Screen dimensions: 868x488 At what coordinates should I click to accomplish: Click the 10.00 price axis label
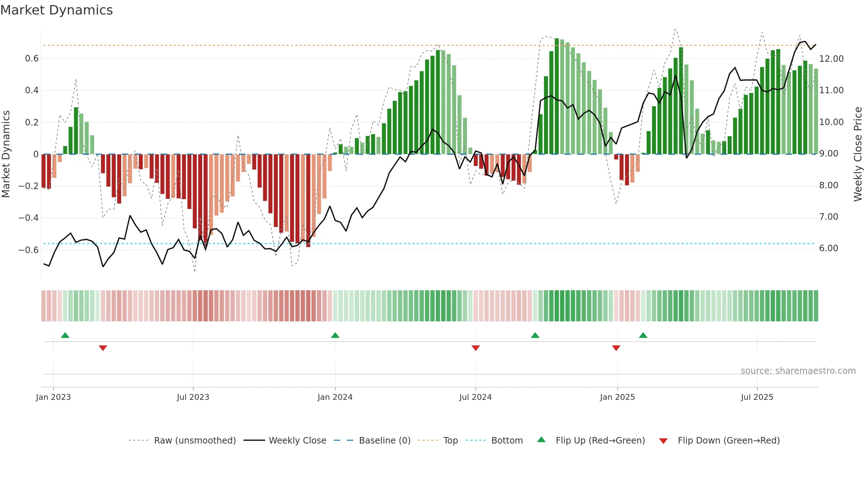coord(831,122)
